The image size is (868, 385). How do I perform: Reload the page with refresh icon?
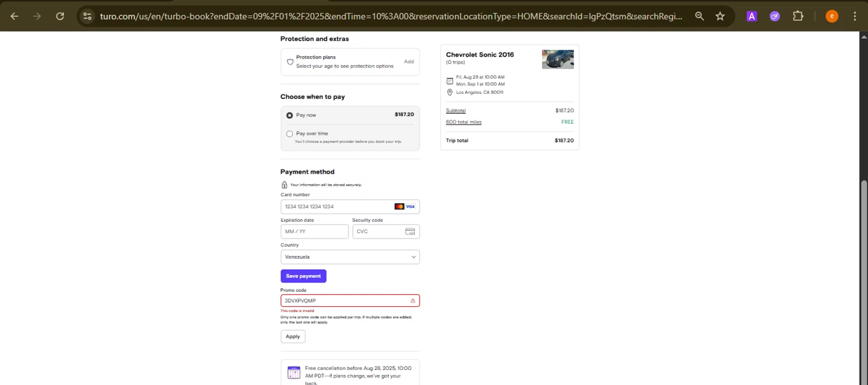[60, 16]
